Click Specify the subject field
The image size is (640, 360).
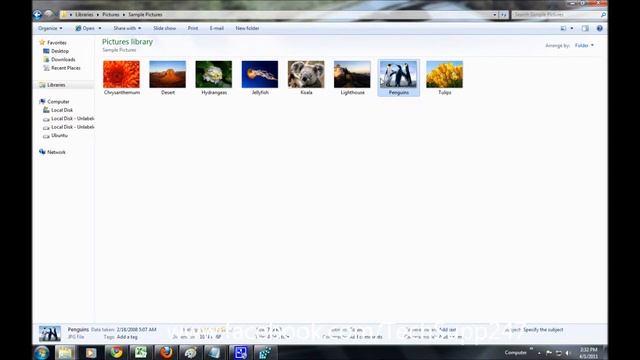[543, 330]
